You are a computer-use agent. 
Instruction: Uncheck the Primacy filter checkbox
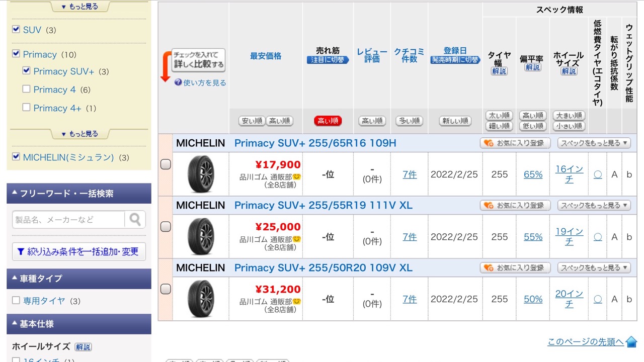[16, 53]
